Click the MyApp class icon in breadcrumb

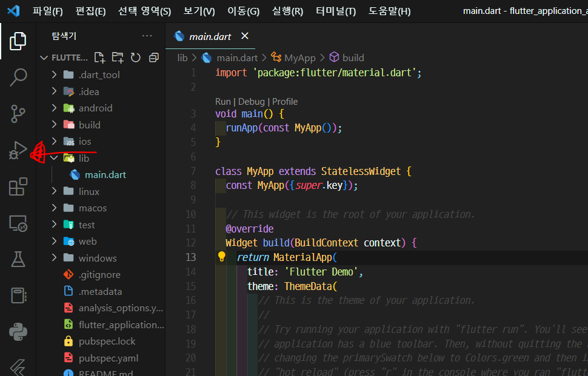tap(276, 57)
